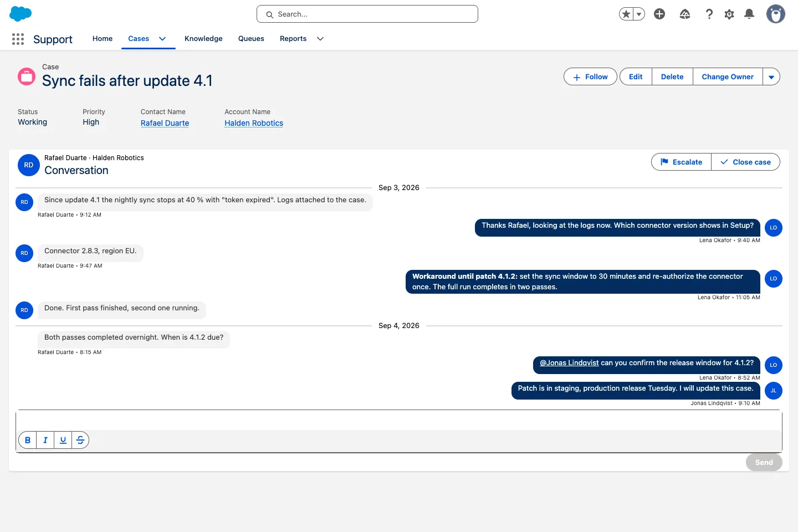Click the Salesforce cloud logo
The width and height of the screenshot is (798, 532).
click(x=21, y=14)
